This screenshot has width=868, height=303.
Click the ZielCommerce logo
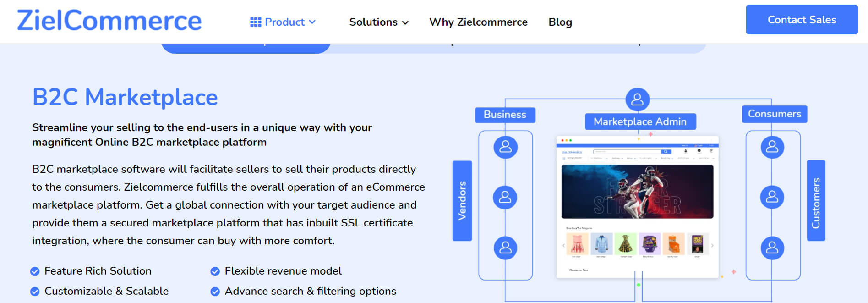109,21
